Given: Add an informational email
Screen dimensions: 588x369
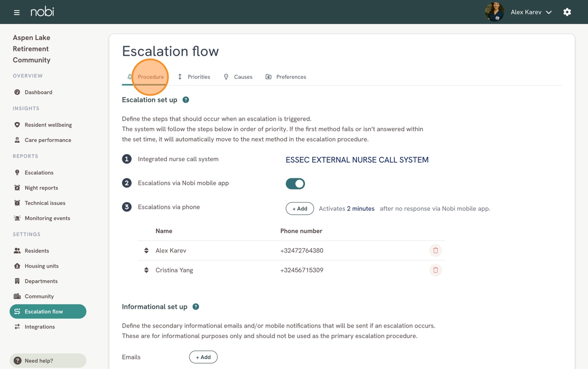Looking at the screenshot, I should click(x=203, y=357).
